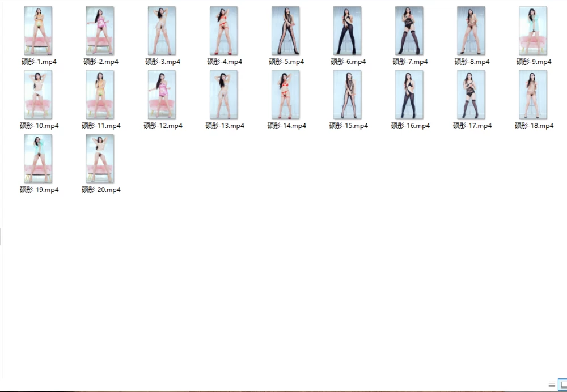Switch to details list view icon

tap(552, 385)
